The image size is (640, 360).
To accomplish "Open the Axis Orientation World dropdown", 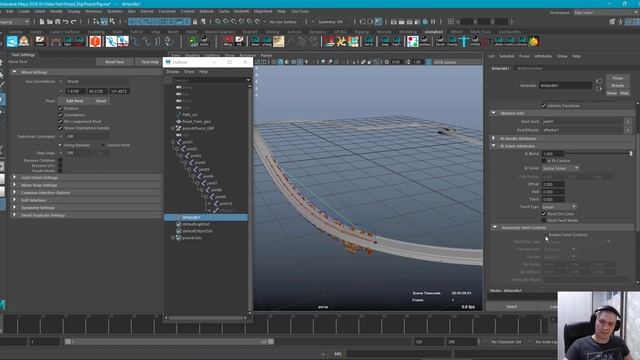I will [97, 82].
